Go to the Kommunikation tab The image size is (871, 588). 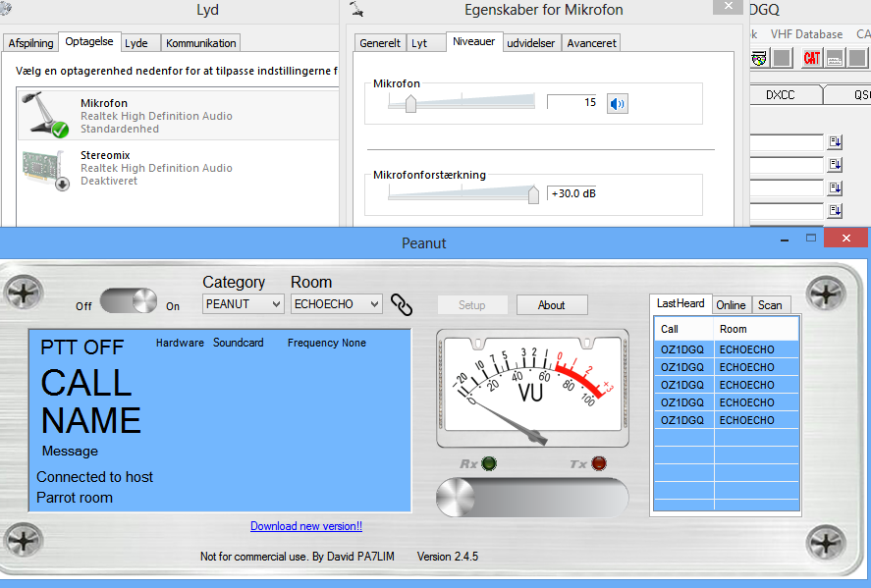pyautogui.click(x=201, y=43)
